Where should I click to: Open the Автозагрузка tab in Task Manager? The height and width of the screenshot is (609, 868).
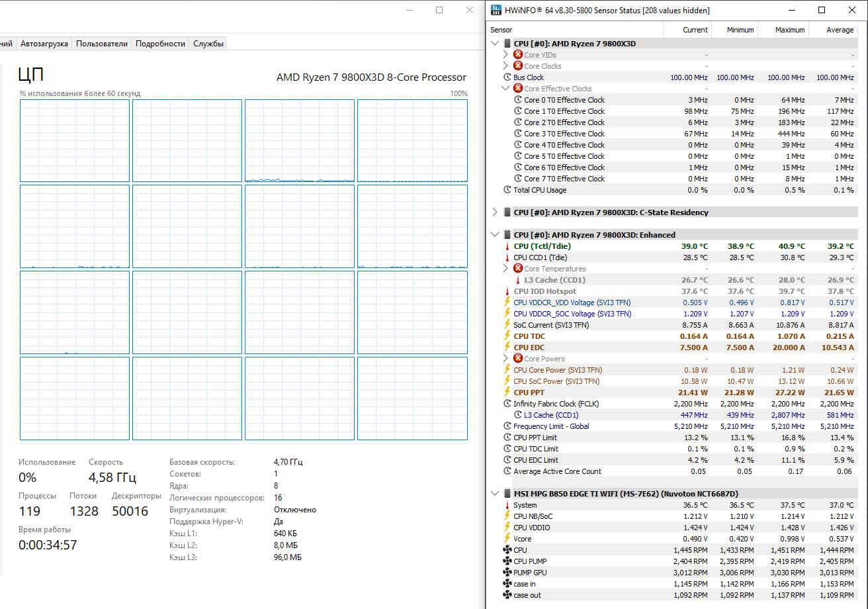44,44
